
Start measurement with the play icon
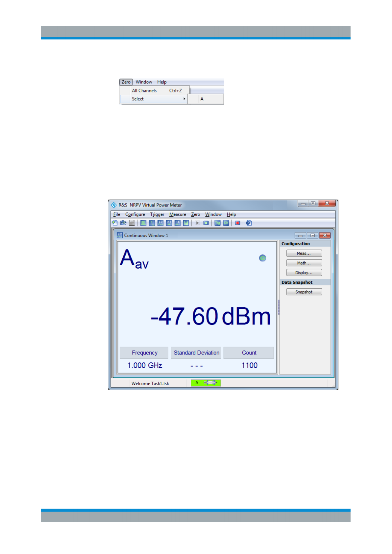pyautogui.click(x=197, y=223)
